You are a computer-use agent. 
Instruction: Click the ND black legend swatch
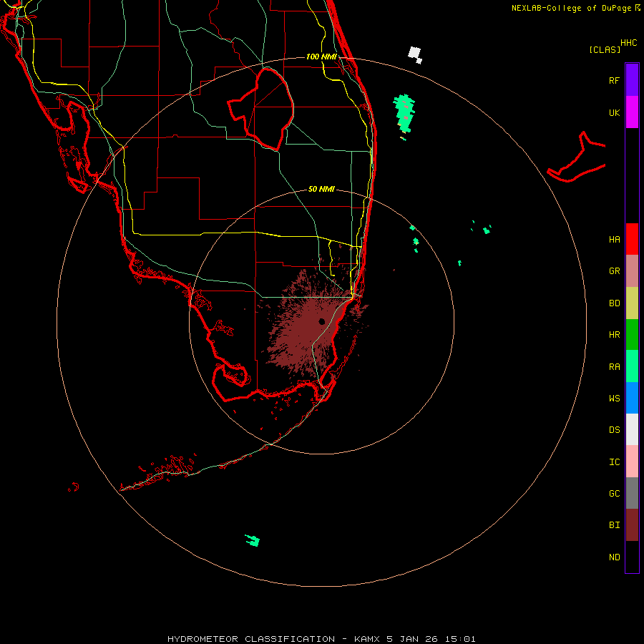tap(632, 557)
